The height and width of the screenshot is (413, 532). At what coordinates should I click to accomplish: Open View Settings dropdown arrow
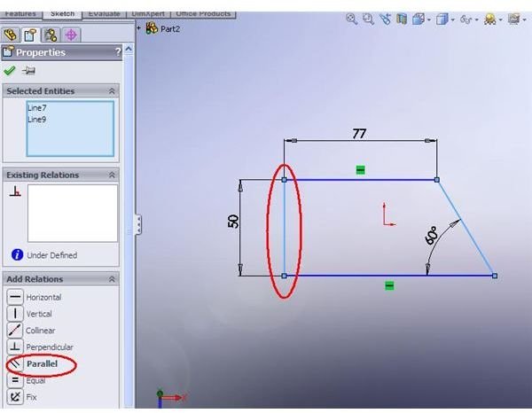[x=524, y=20]
